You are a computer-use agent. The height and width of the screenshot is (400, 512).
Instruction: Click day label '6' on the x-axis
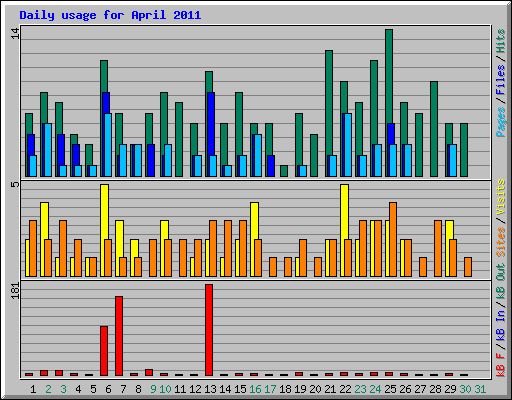click(108, 389)
